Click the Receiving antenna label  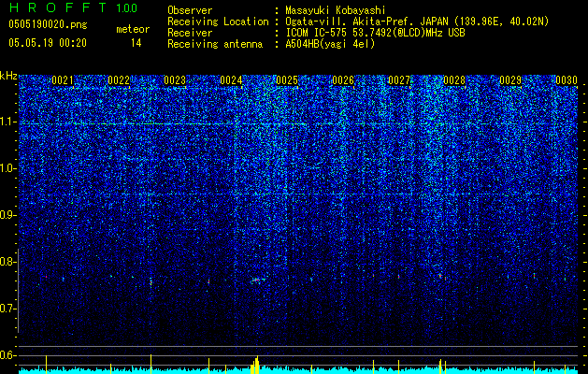pyautogui.click(x=215, y=44)
